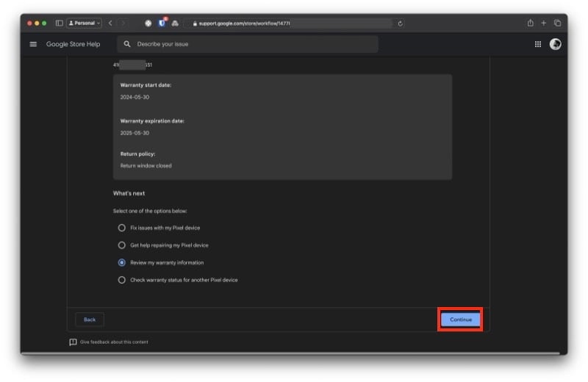Click the Continue button
Screen dimensions: 588x382
(x=461, y=320)
